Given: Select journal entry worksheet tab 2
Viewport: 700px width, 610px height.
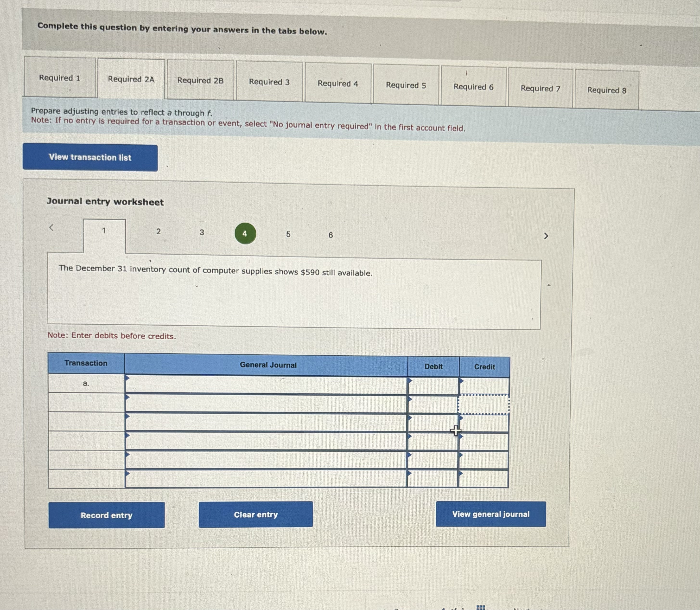Looking at the screenshot, I should click(x=158, y=231).
